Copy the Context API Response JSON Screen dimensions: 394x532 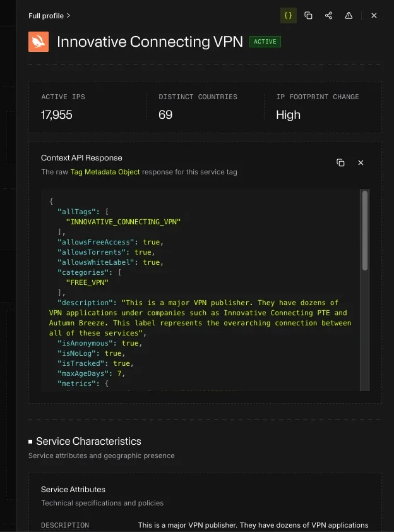(340, 162)
